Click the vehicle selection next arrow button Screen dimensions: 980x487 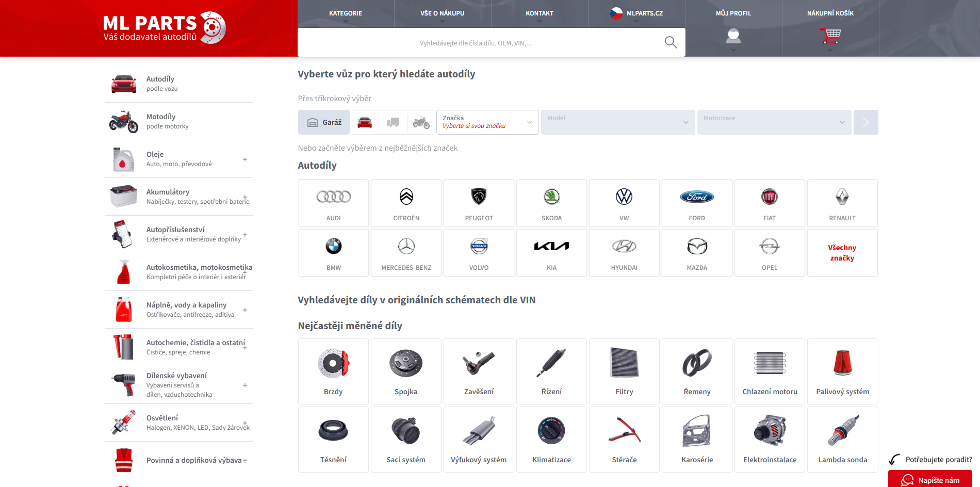click(866, 122)
